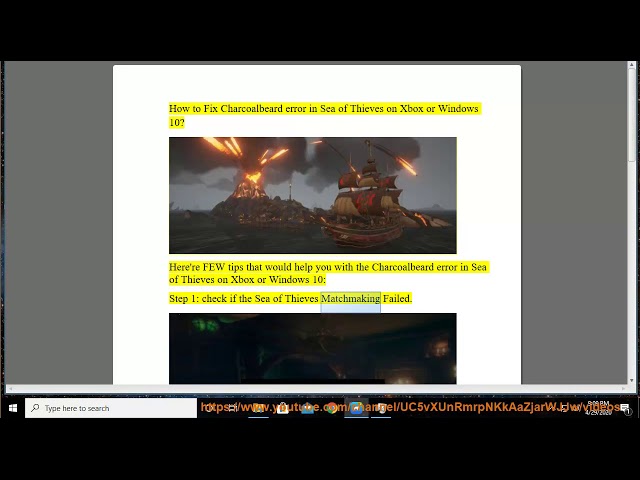Click the vertical scrollbar down arrow
Screen dimensions: 640x480
pos(631,380)
